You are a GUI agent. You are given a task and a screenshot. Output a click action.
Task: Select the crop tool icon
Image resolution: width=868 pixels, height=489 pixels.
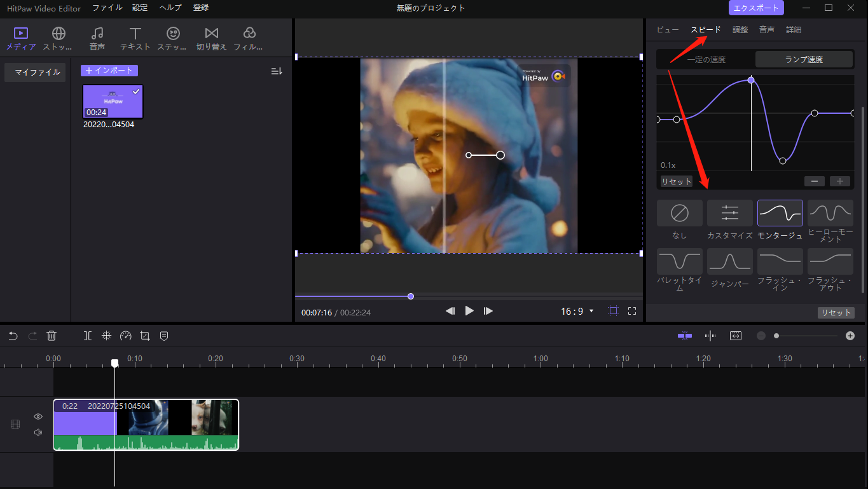(145, 336)
